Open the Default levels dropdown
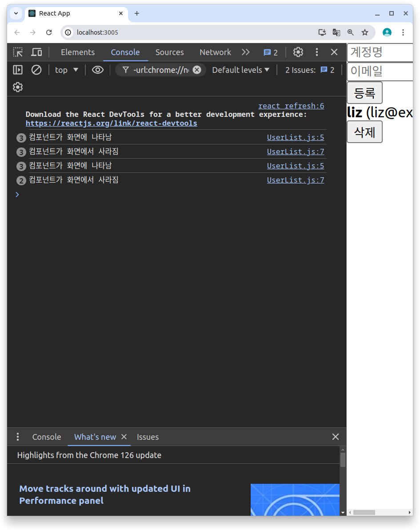 241,70
